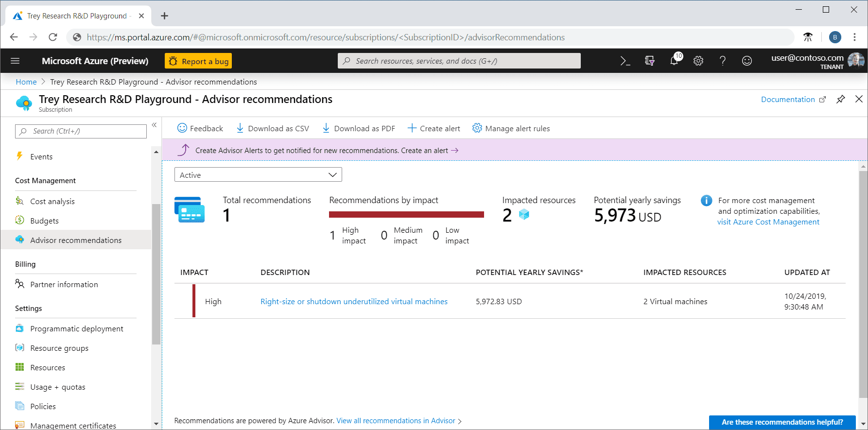Image resolution: width=868 pixels, height=430 pixels.
Task: Click the browser forward arrow
Action: pos(33,37)
